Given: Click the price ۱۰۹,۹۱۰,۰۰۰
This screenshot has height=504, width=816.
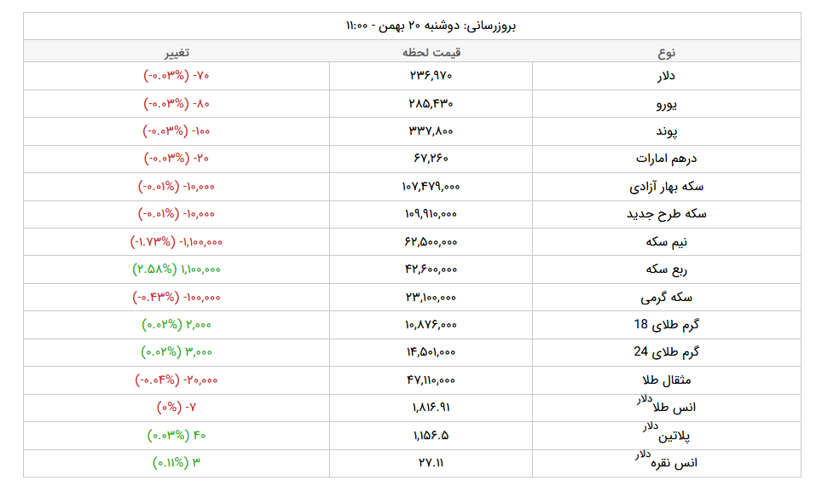Looking at the screenshot, I should pos(431,214).
